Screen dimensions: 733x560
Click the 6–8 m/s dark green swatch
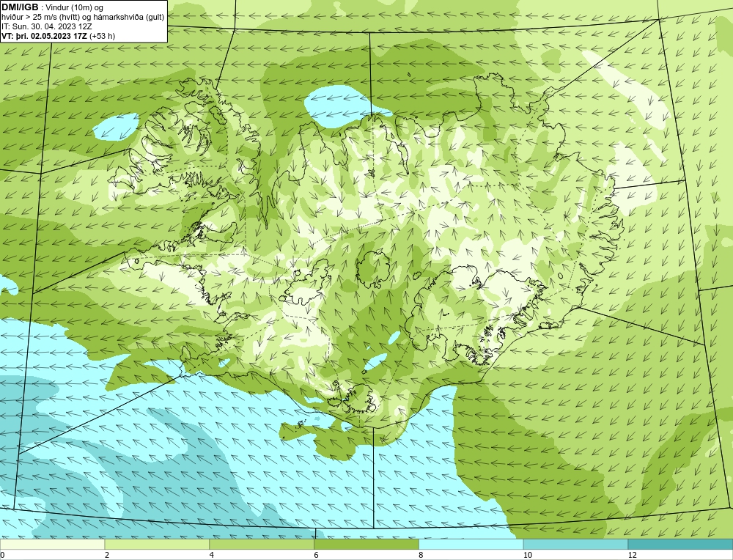pos(366,544)
